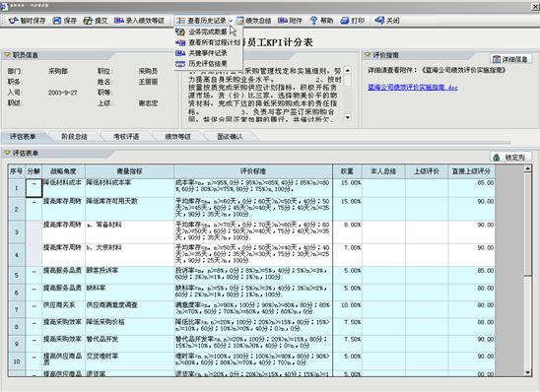The image size is (540, 392).
Task: Collapse the 职员信息 panel header
Action: tap(8, 55)
